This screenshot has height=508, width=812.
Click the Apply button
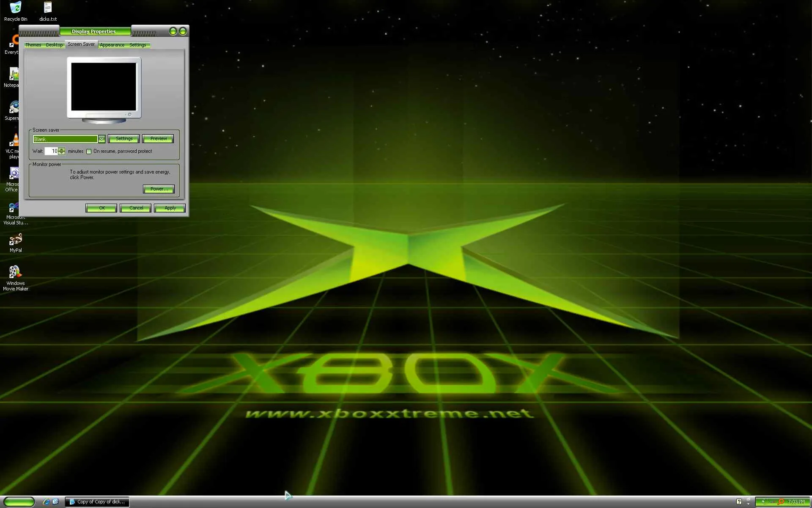pos(170,208)
